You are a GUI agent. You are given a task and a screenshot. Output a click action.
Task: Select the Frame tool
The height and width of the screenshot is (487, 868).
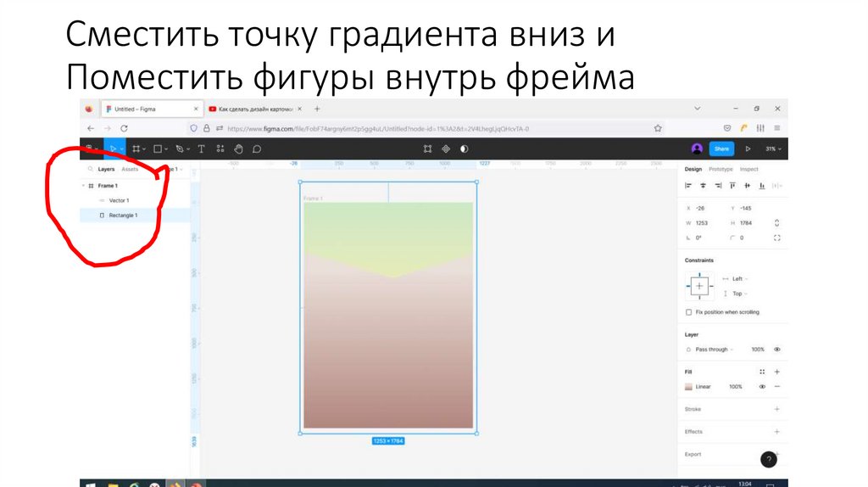[x=136, y=149]
